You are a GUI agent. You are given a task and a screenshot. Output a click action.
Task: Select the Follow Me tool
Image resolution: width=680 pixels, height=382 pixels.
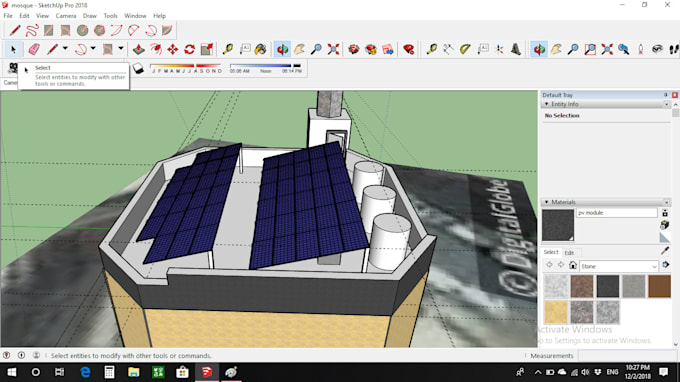coord(156,49)
